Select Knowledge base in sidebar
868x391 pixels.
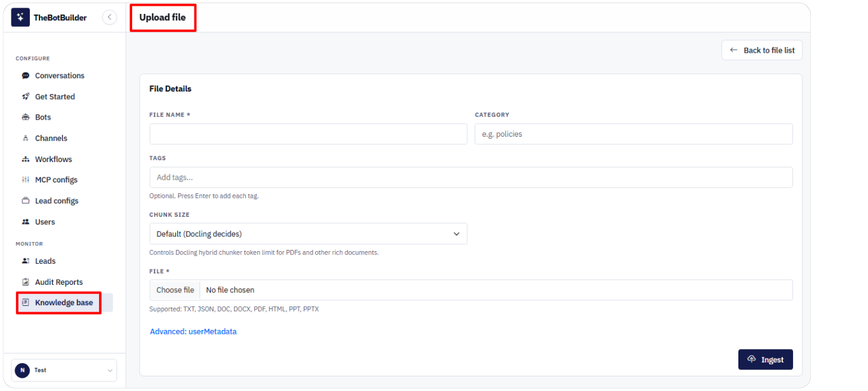[x=64, y=303]
